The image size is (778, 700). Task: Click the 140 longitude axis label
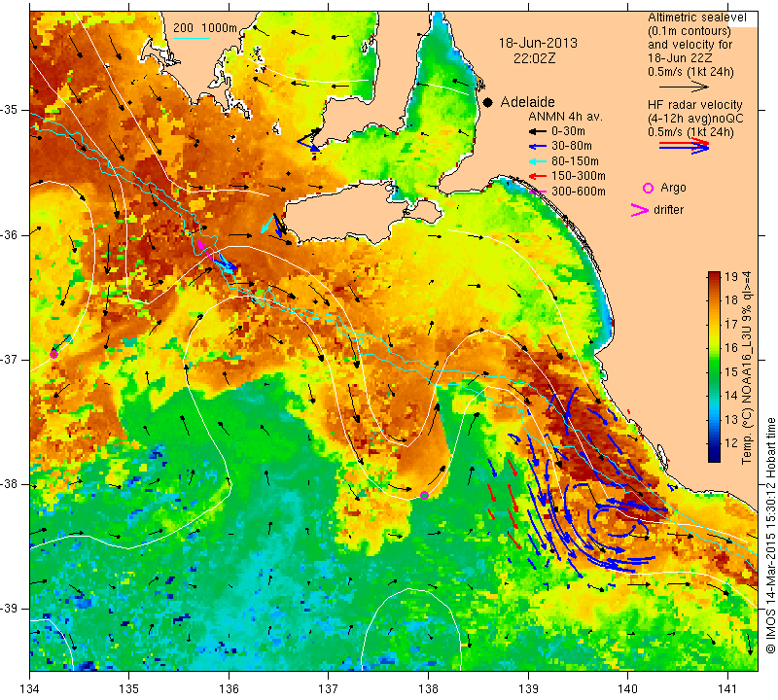pos(627,689)
